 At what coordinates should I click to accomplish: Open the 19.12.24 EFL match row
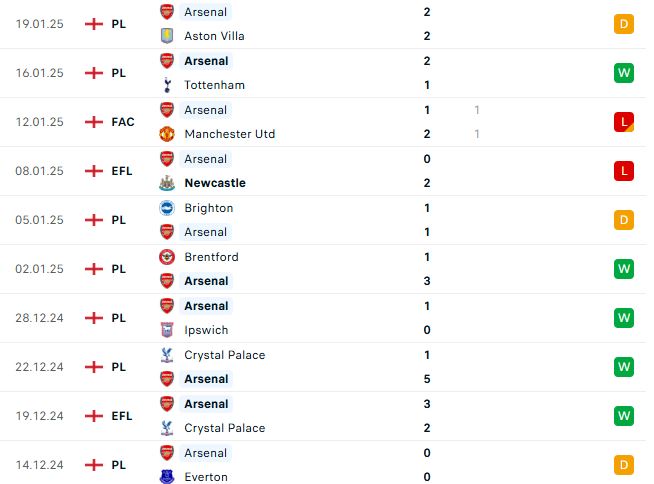[323, 416]
